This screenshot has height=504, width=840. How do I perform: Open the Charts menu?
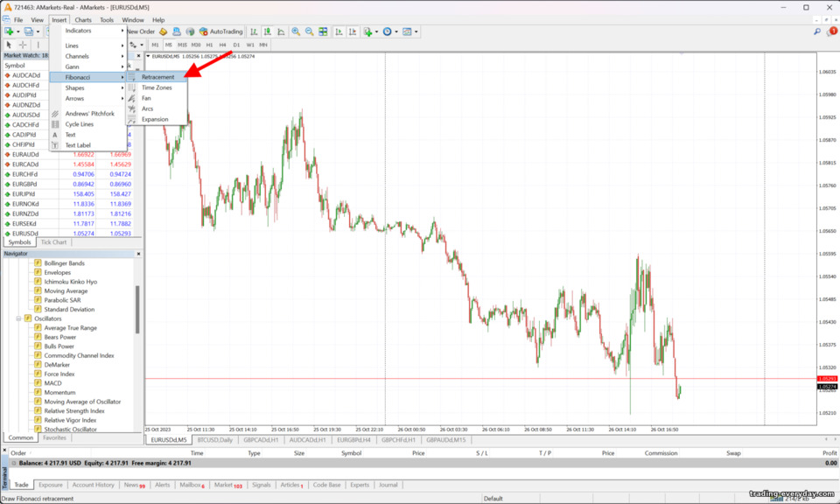(x=83, y=20)
